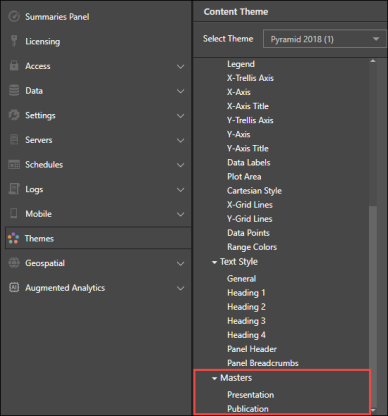Screen dimensions: 388x416
Task: Click the Summaries Panel gauge icon
Action: [14, 16]
